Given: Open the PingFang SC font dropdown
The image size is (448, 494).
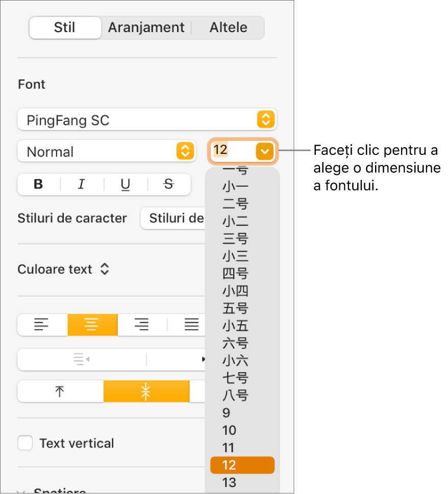Looking at the screenshot, I should (147, 120).
